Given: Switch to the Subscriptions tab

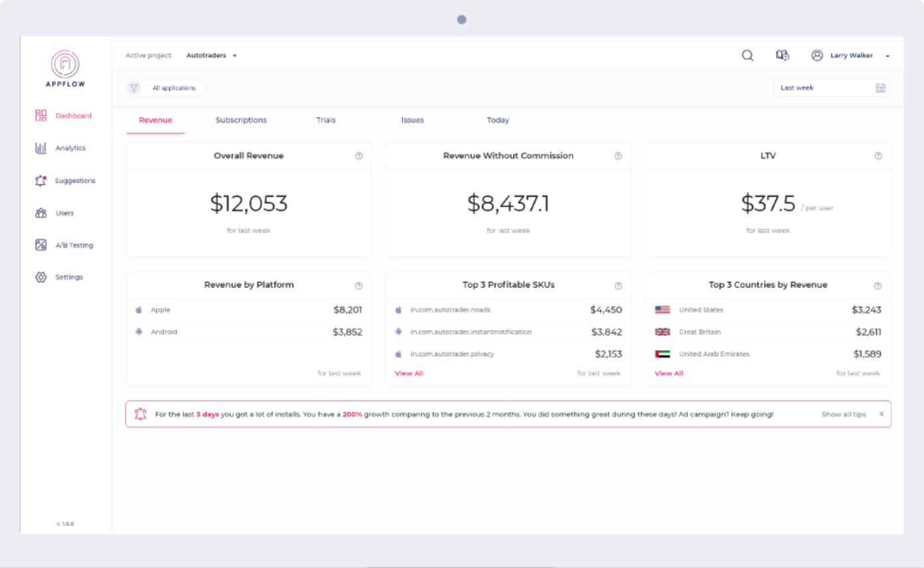Looking at the screenshot, I should [240, 120].
